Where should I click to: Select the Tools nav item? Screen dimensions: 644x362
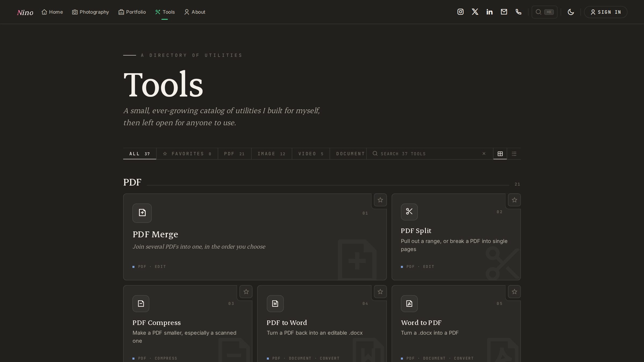coord(165,12)
